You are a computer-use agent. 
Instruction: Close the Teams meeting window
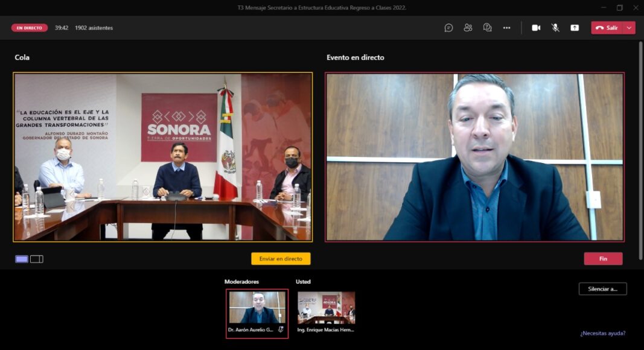point(636,7)
